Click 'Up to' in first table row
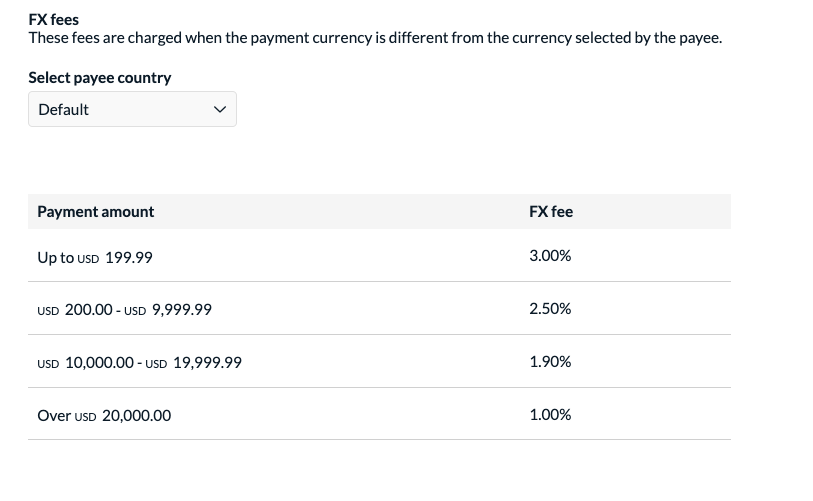The image size is (813, 501). pyautogui.click(x=55, y=258)
